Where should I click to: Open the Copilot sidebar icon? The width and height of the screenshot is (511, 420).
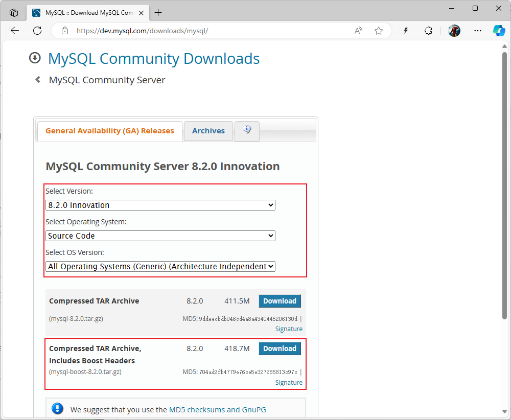tap(499, 31)
